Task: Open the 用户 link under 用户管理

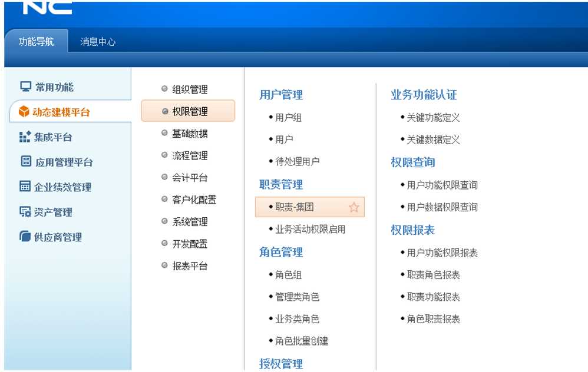Action: 284,139
